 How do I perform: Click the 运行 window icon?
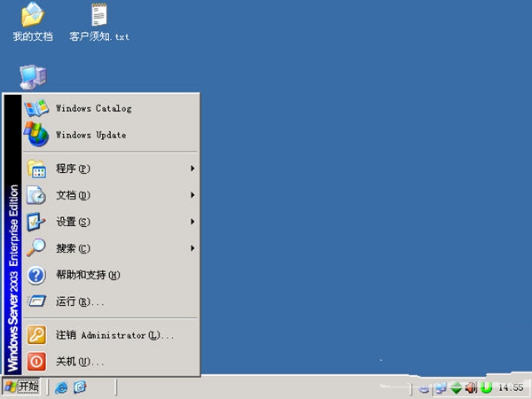tap(36, 301)
